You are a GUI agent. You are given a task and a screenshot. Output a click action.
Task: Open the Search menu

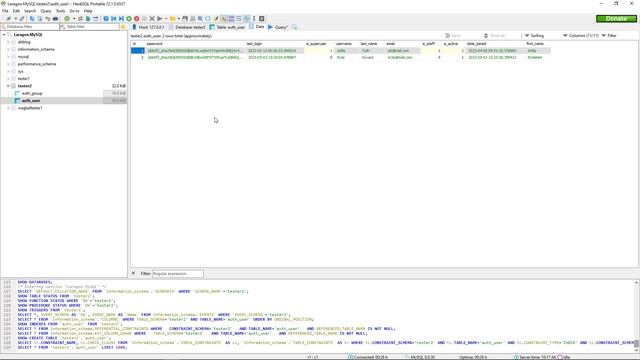(x=30, y=11)
